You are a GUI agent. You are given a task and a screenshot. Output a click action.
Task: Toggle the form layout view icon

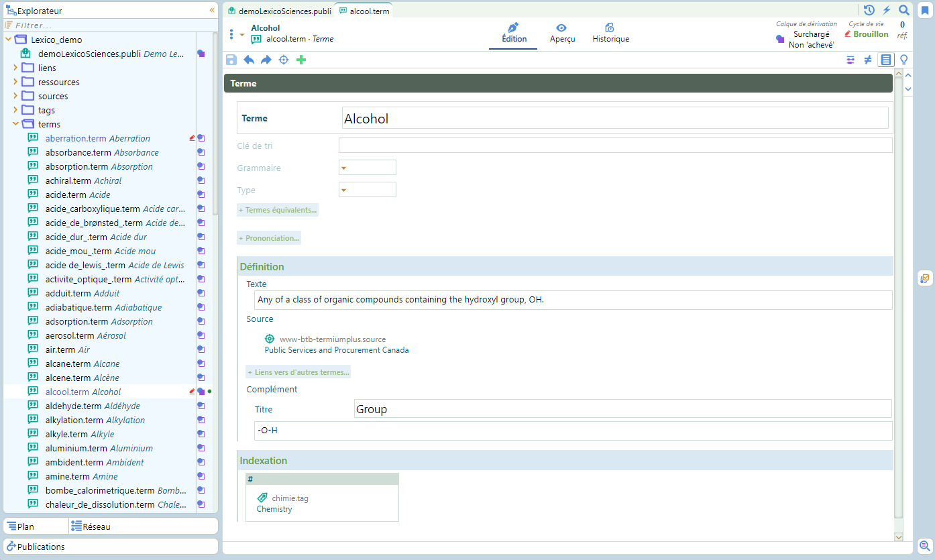pos(886,60)
